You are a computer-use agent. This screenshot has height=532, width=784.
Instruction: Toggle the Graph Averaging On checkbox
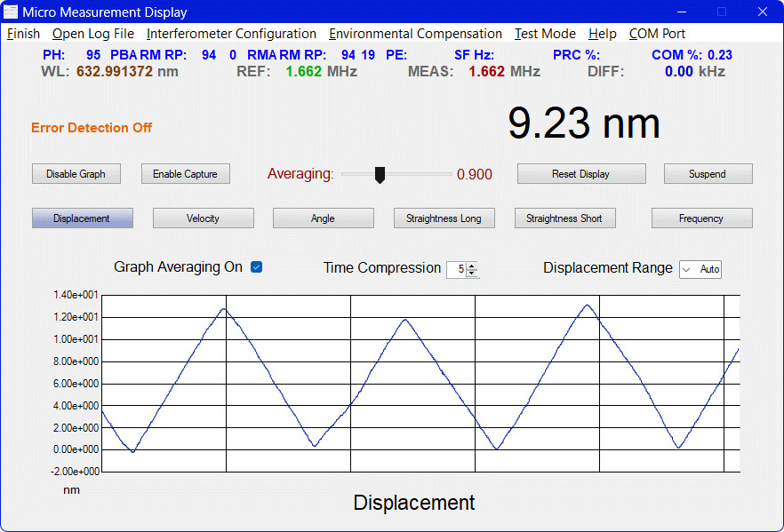point(257,266)
